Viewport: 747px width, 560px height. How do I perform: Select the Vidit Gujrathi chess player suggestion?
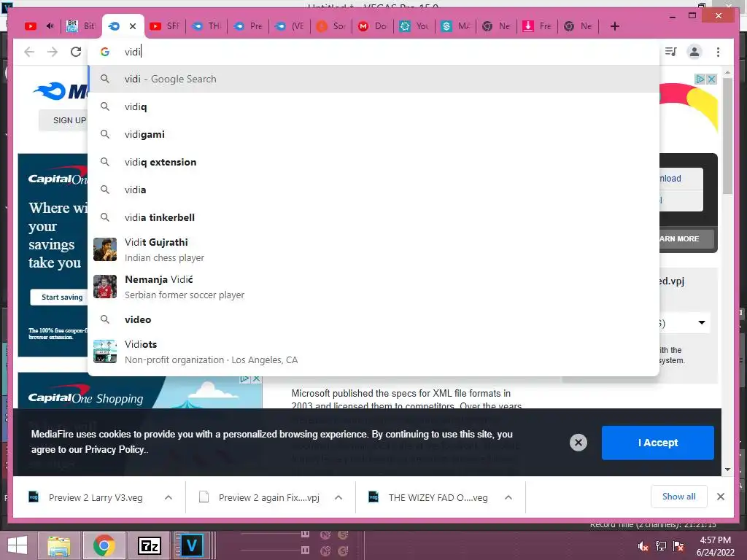[x=373, y=249]
